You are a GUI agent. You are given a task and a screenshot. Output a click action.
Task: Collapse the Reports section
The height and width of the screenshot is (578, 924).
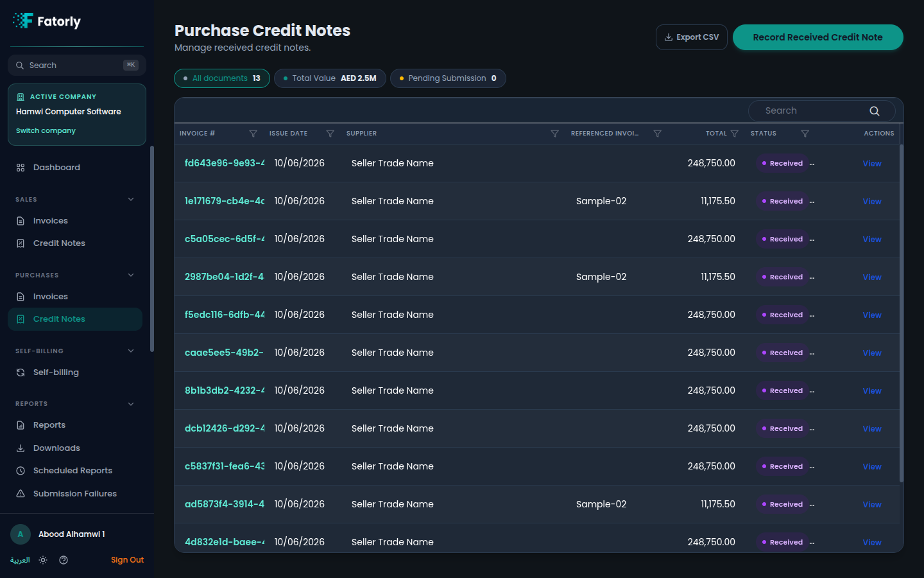131,404
